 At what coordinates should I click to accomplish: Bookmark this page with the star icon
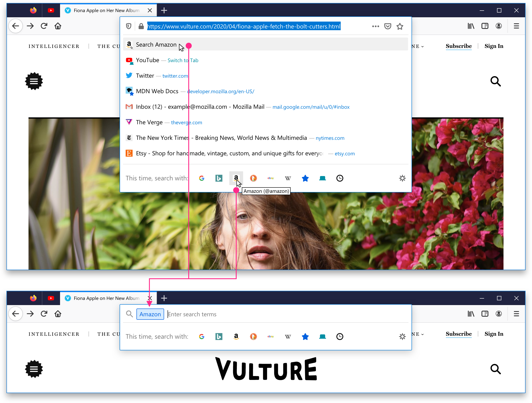(400, 26)
